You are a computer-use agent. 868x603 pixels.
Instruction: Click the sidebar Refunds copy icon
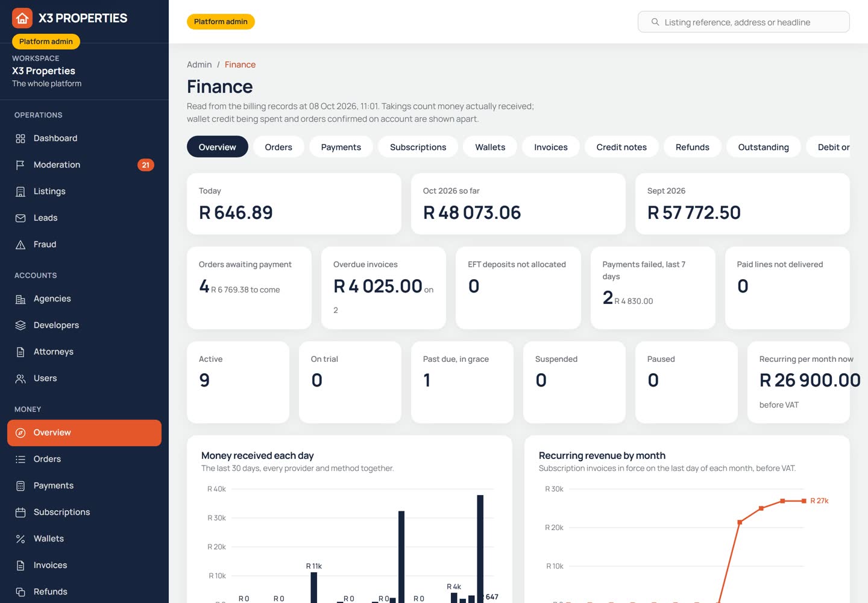pos(20,592)
